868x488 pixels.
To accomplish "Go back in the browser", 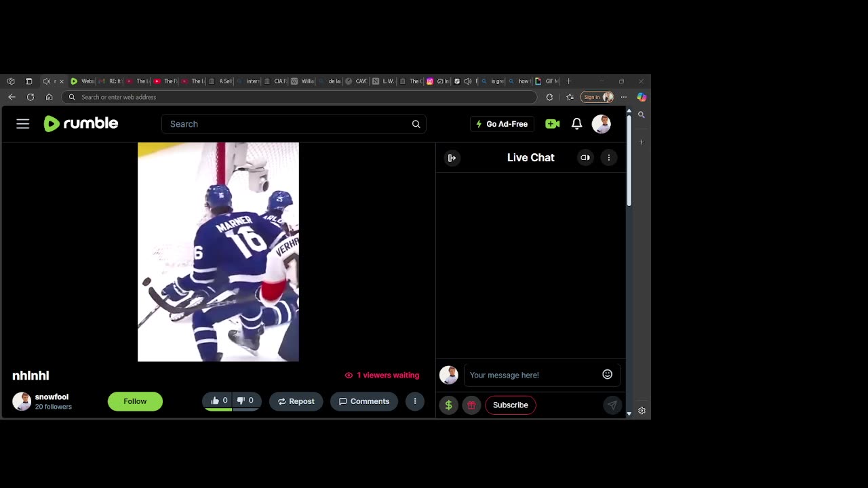I will pyautogui.click(x=12, y=97).
